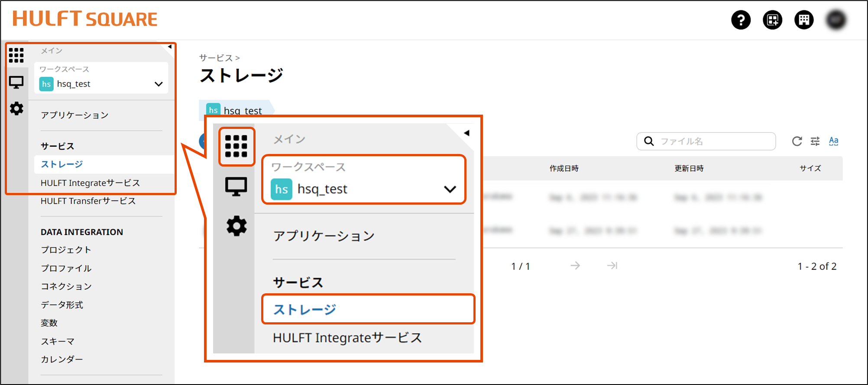Toggle the Aa case-sensitive search option

click(833, 141)
